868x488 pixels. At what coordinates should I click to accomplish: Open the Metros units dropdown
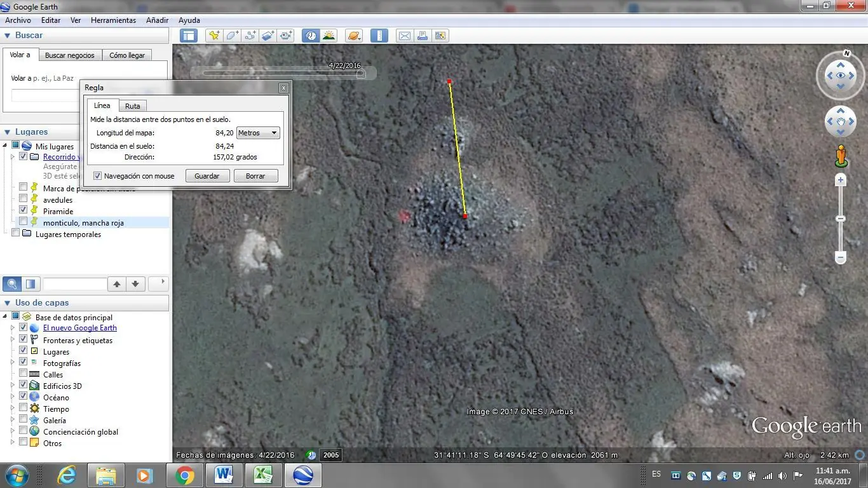click(x=258, y=133)
